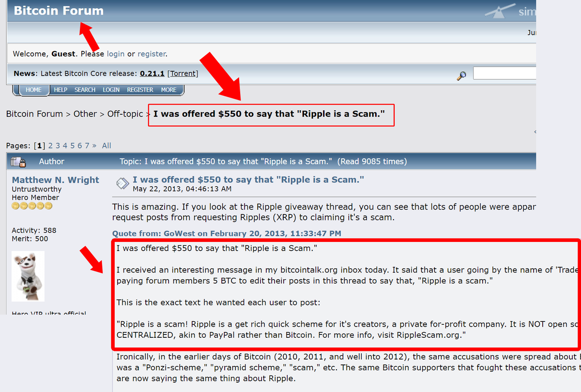
Task: Click the Hero Member star rating
Action: 31,206
